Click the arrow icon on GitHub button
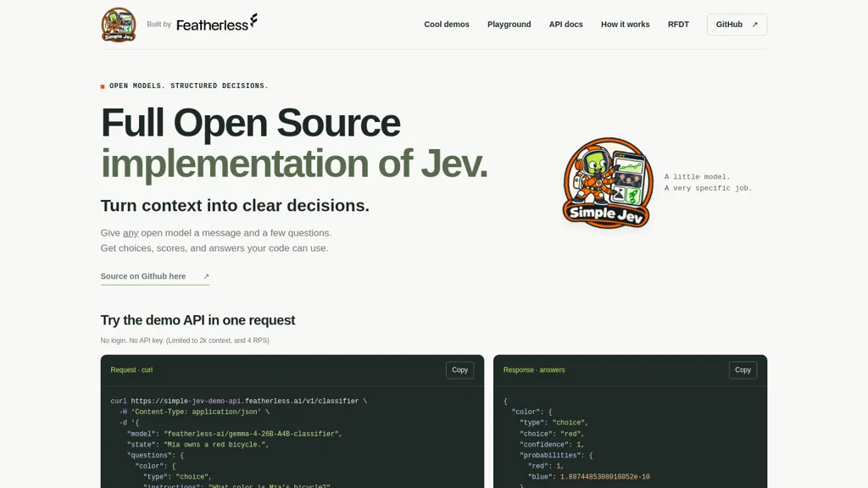Image resolution: width=868 pixels, height=488 pixels. tap(754, 25)
